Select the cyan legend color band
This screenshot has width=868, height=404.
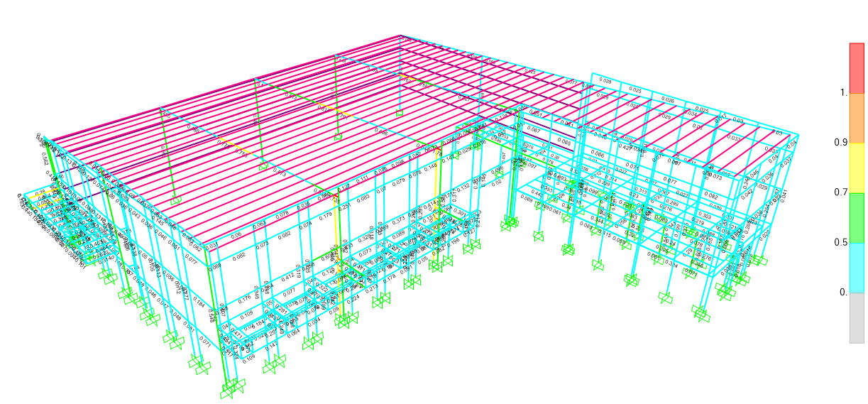(x=857, y=267)
